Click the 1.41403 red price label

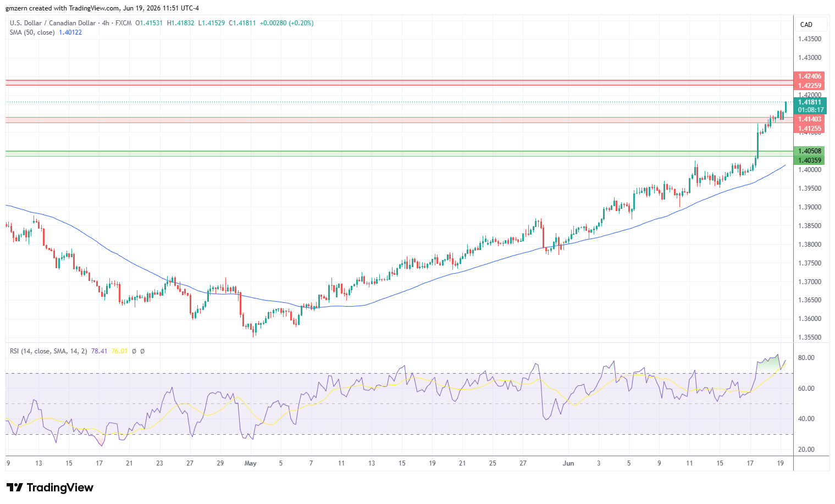tap(810, 119)
